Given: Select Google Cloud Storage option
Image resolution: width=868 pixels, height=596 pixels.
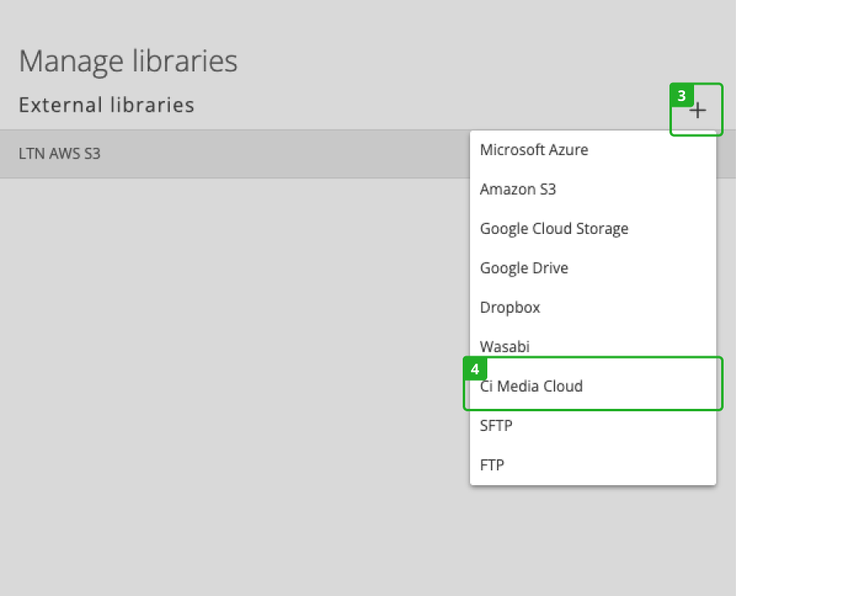Looking at the screenshot, I should click(593, 229).
